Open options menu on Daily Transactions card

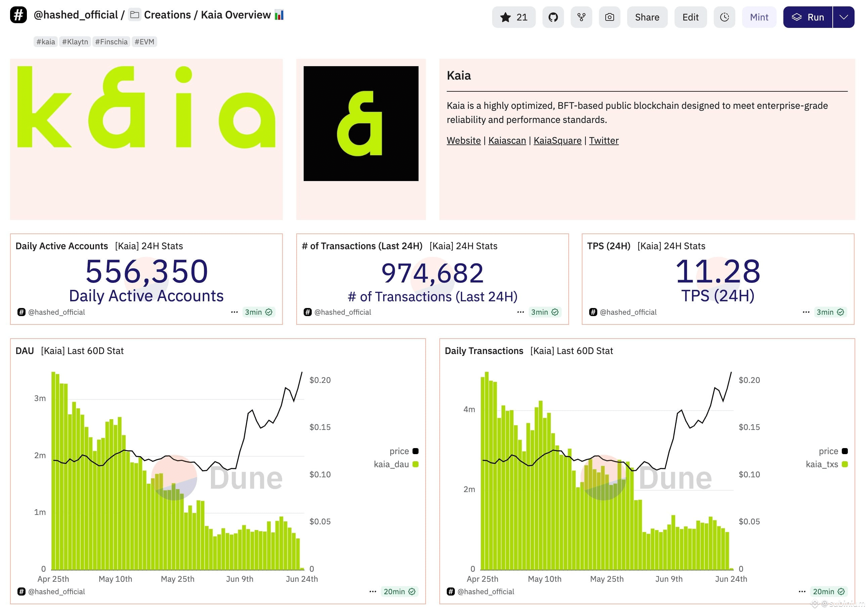tap(802, 592)
